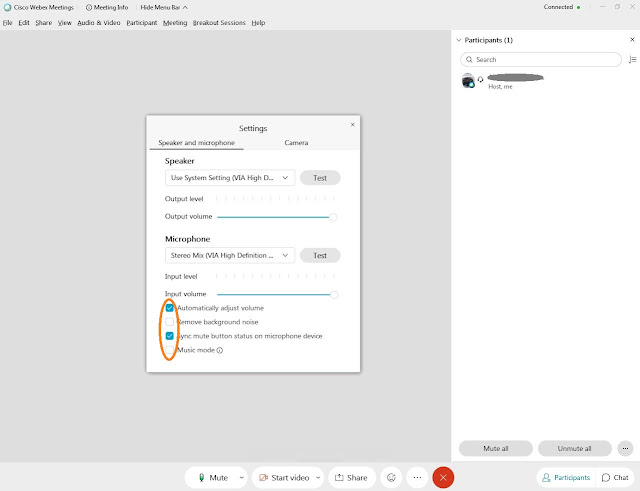Open the Microphone device dropdown

coord(230,255)
